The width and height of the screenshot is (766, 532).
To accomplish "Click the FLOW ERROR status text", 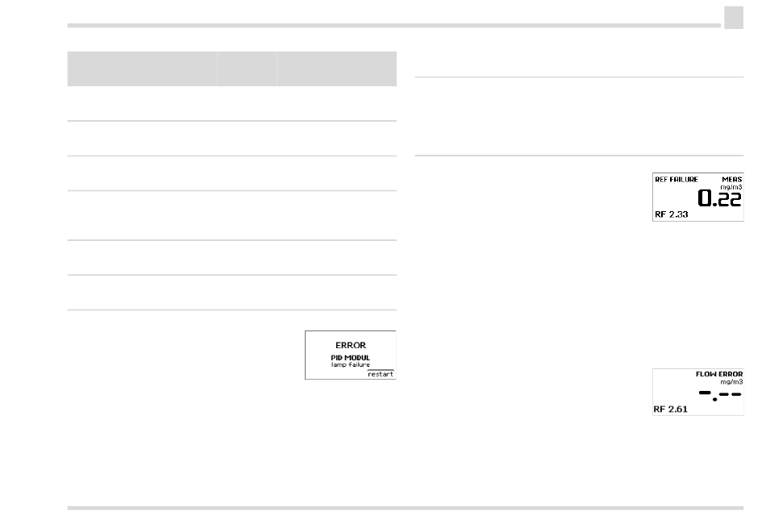I will pos(719,374).
